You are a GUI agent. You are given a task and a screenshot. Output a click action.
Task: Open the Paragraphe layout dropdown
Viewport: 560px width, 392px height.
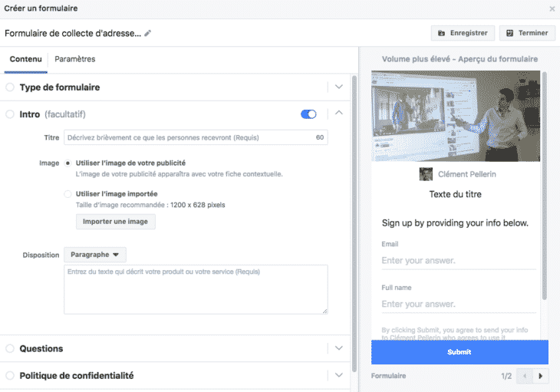(95, 255)
